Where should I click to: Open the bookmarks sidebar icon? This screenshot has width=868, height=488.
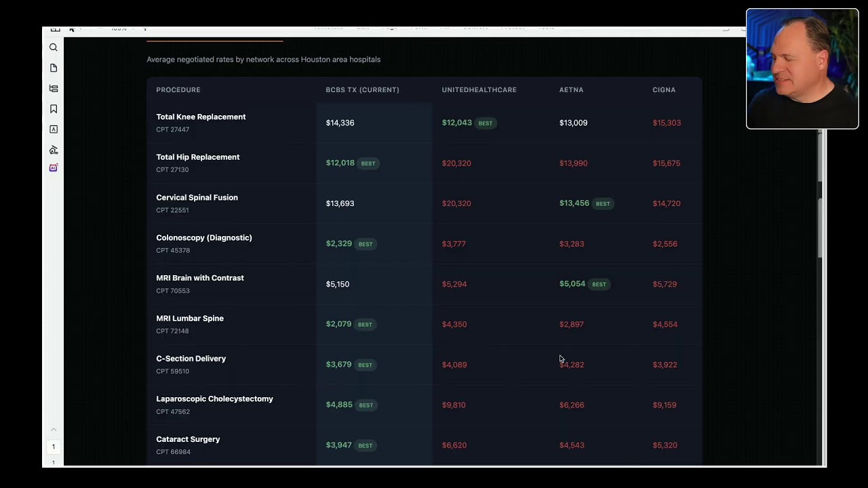54,109
